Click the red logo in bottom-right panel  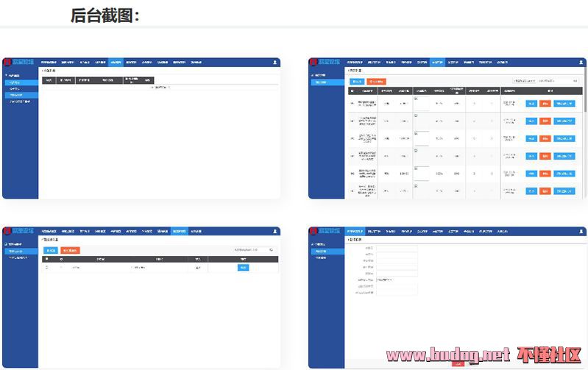[x=313, y=231]
